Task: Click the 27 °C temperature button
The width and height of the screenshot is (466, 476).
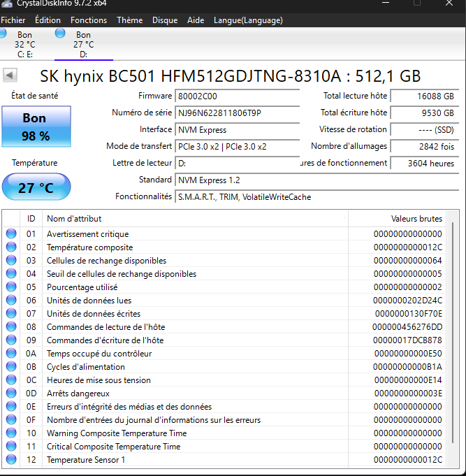Action: click(x=36, y=188)
